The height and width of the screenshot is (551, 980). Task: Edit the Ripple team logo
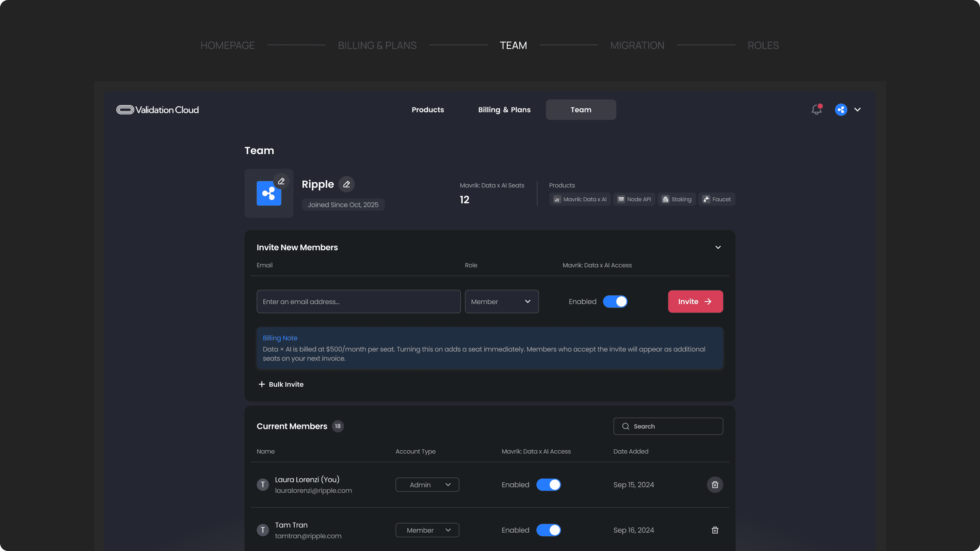coord(281,181)
